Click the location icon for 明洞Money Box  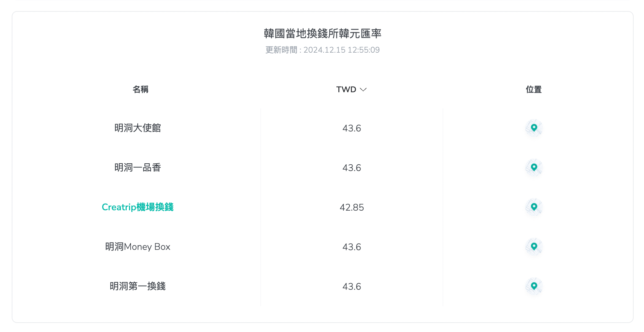point(533,246)
